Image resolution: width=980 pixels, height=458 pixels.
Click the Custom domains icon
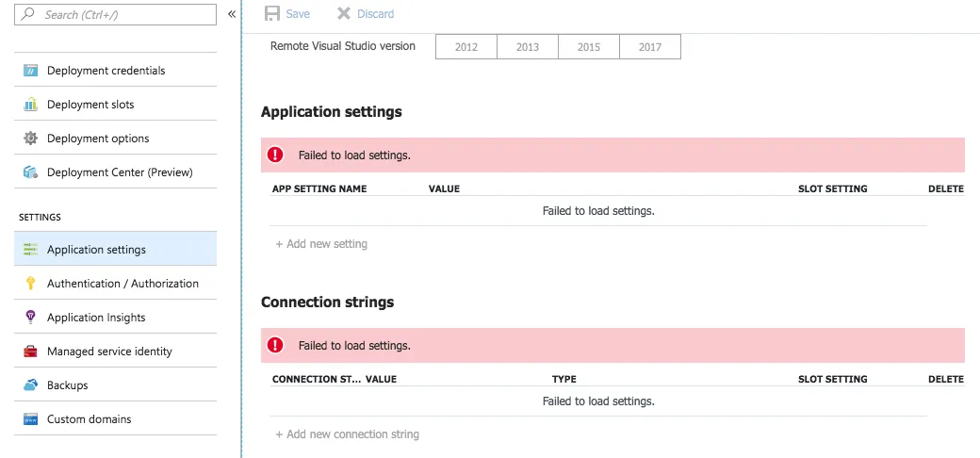coord(30,419)
